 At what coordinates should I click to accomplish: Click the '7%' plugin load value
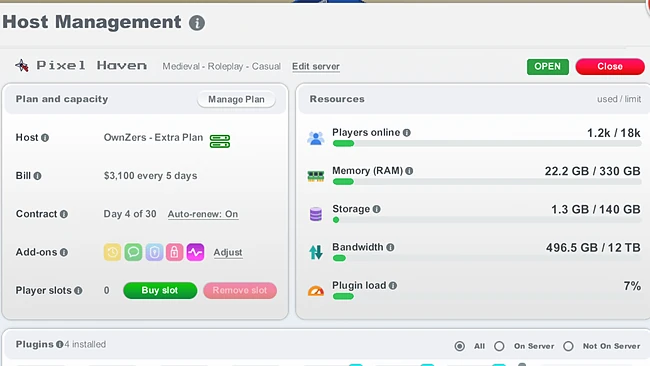tap(632, 286)
